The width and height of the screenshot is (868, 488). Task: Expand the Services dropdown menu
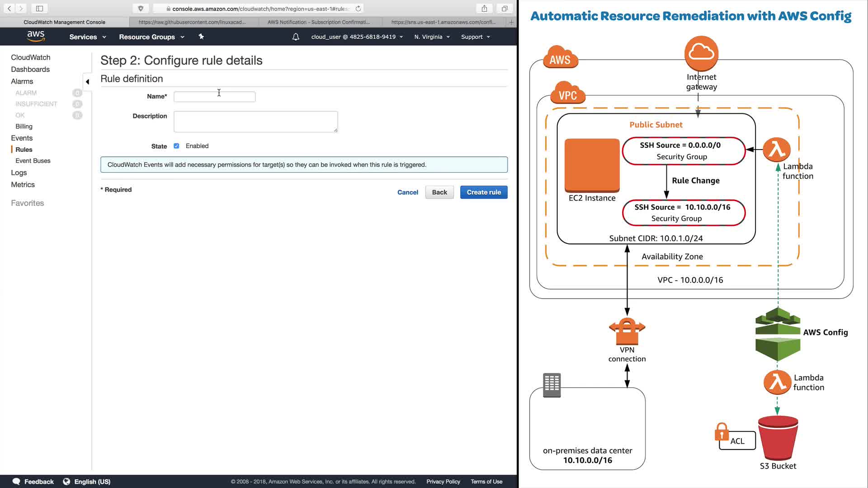pos(88,37)
